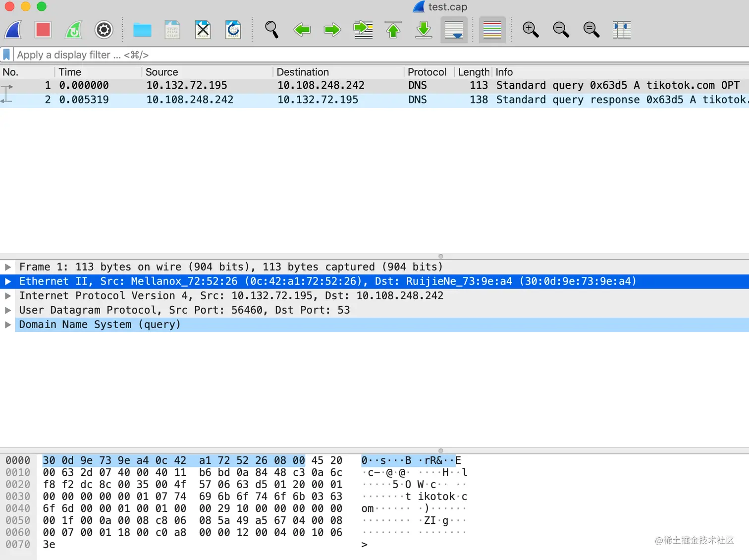
Task: Select packet 1 DNS standard query row
Action: pos(374,85)
